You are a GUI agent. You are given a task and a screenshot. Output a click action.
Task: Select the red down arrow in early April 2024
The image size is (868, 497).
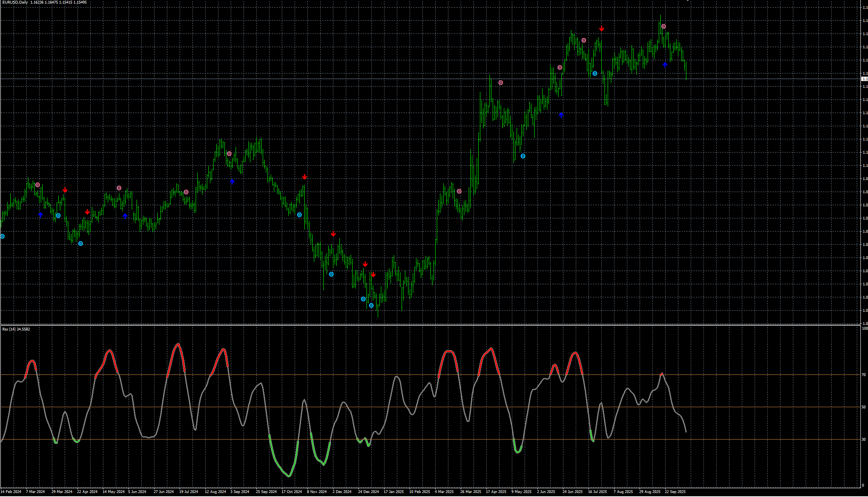(65, 190)
